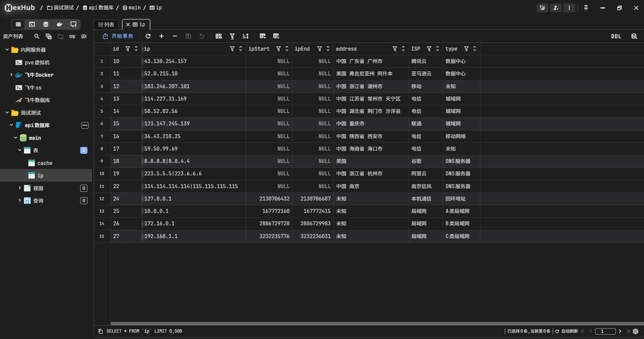Open the table settings gear icon

pyautogui.click(x=635, y=331)
